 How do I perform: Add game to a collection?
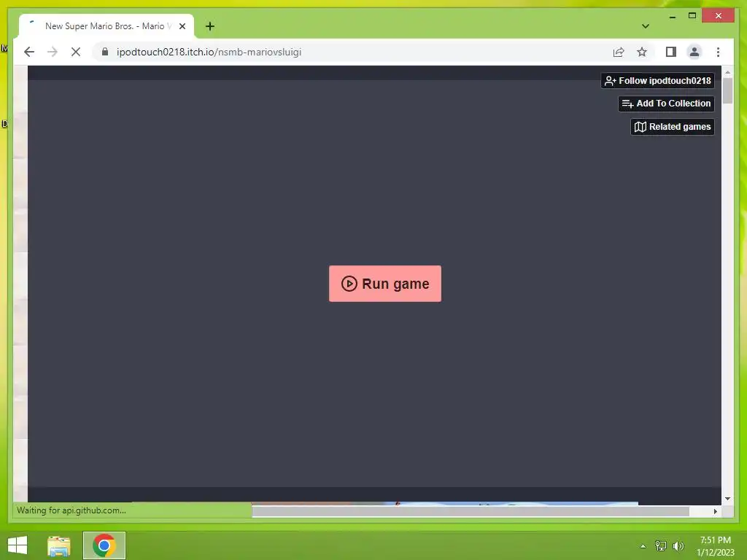click(x=666, y=104)
